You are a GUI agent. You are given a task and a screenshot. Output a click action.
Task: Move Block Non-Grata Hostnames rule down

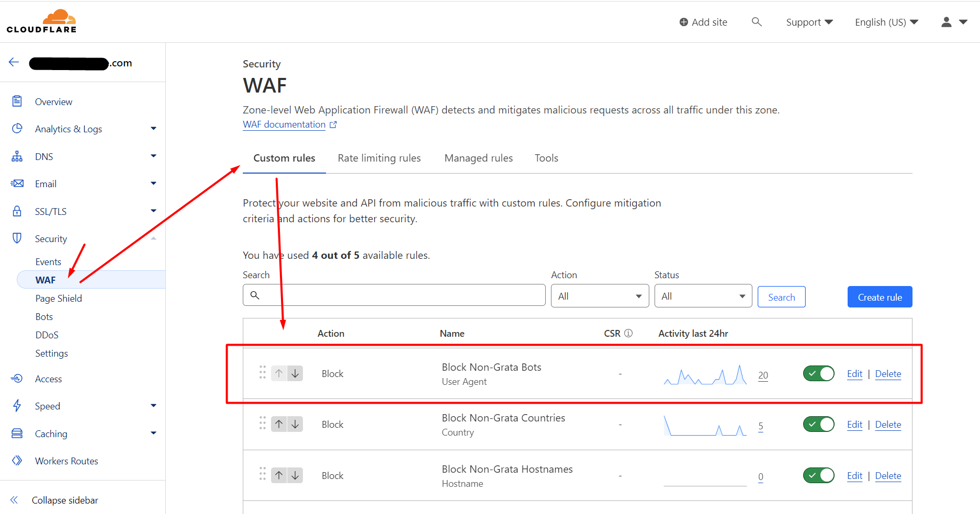[295, 475]
